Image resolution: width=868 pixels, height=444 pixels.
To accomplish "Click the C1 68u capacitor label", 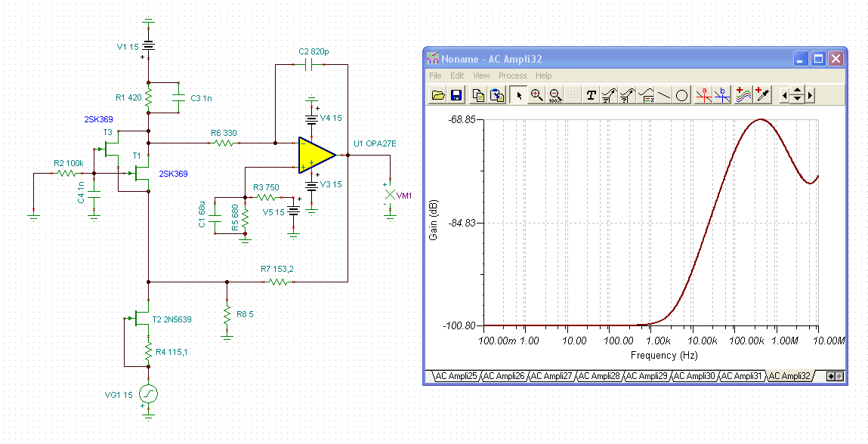I will point(202,216).
